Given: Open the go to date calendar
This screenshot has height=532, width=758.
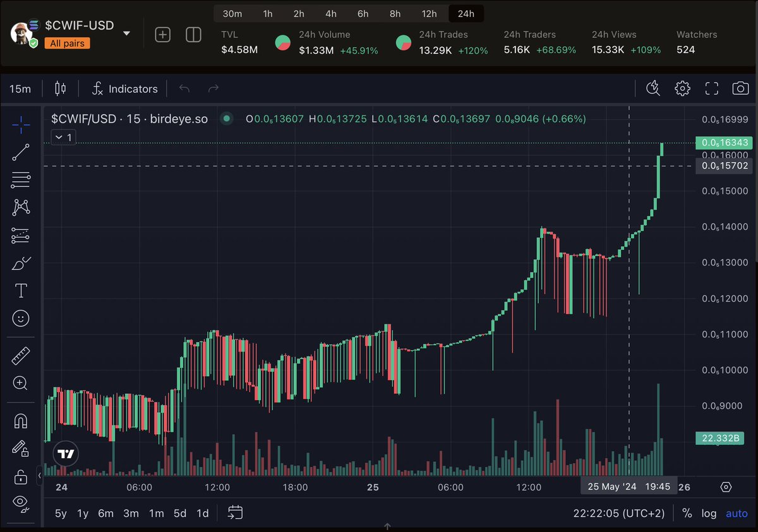Looking at the screenshot, I should tap(236, 512).
